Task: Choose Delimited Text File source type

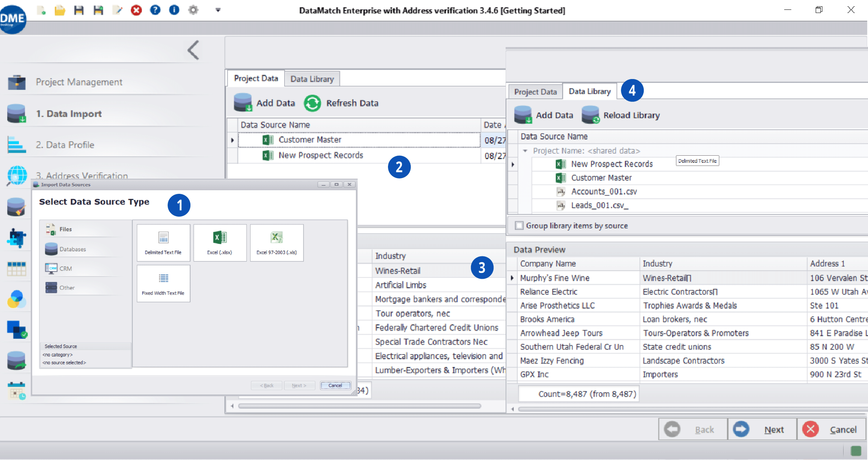Action: 163,243
